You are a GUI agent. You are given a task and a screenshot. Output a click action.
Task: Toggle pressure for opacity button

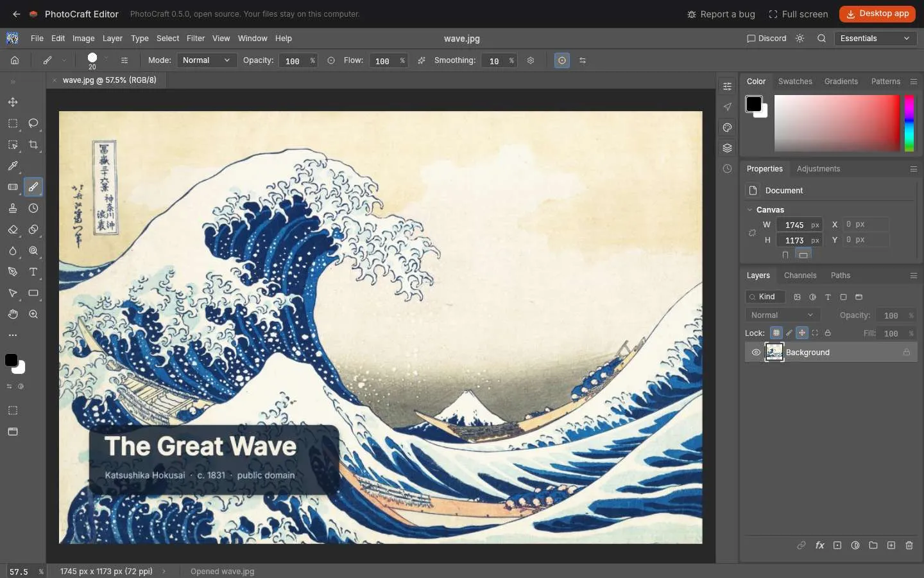pyautogui.click(x=331, y=60)
